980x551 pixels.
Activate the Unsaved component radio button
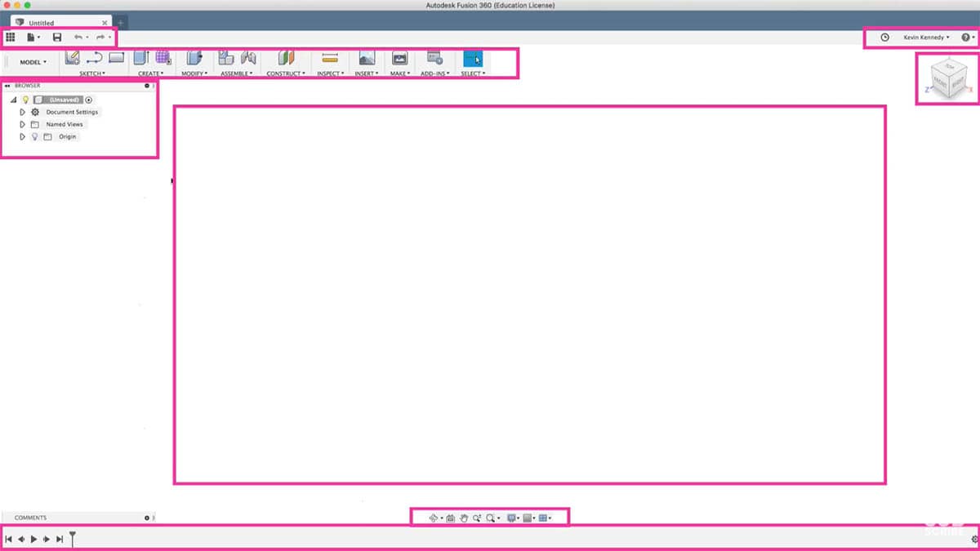pos(88,100)
